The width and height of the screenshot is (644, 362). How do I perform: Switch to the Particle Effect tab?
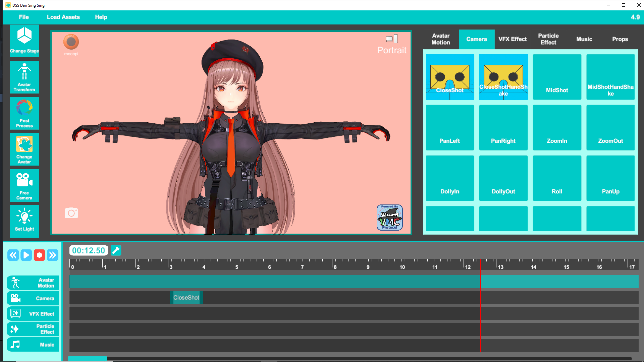click(x=548, y=39)
